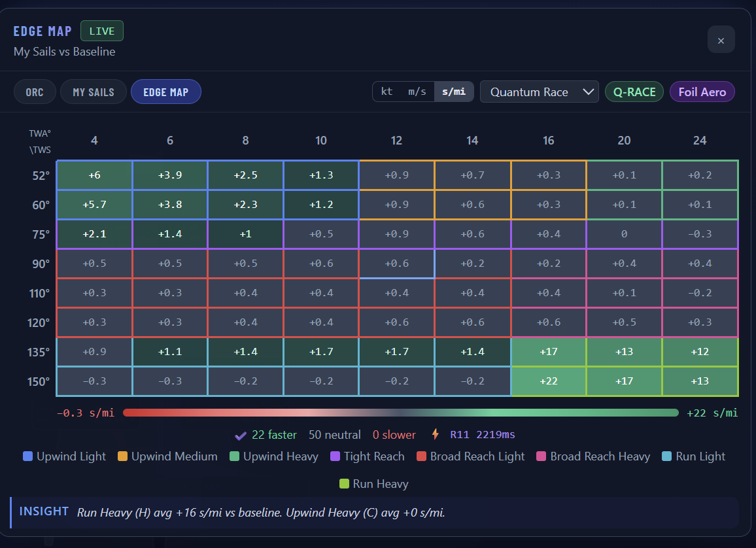Switch units to m/s

coord(417,92)
